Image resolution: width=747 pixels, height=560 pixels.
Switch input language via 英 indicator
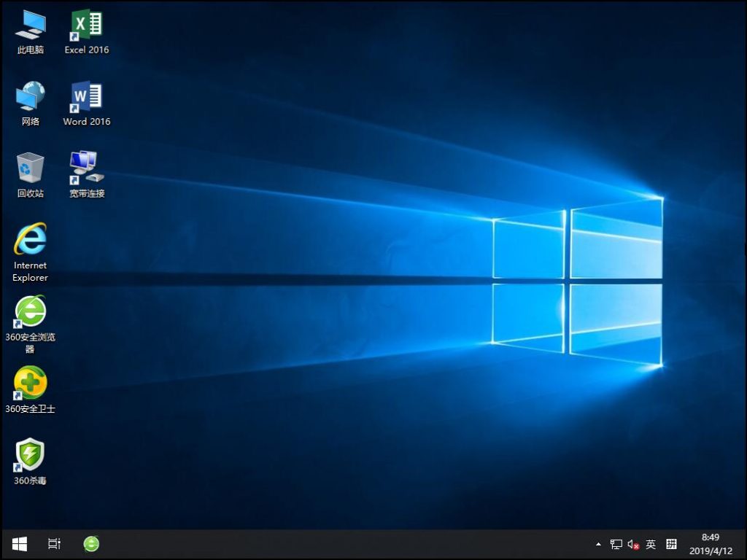pyautogui.click(x=651, y=544)
